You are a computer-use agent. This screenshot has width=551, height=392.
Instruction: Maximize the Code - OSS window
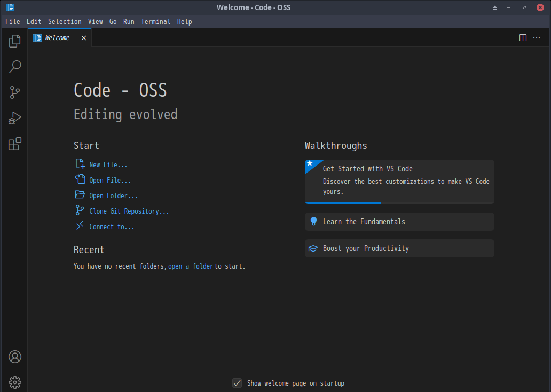[524, 7]
